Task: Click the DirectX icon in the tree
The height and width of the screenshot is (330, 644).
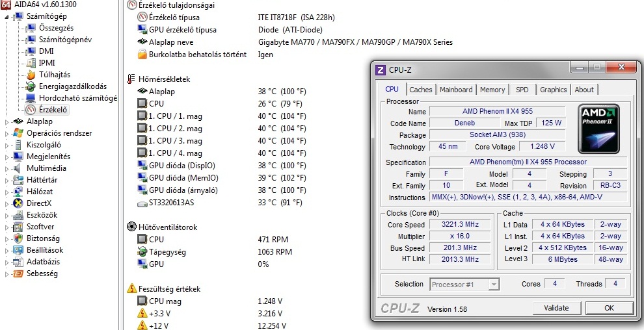Action: 18,203
